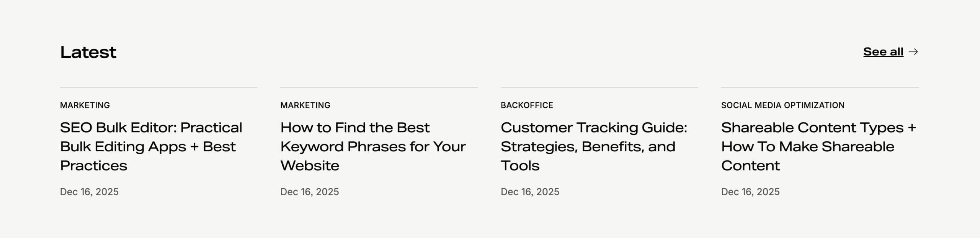Open the SEO Bulk Editor article
The image size is (980, 238).
151,146
